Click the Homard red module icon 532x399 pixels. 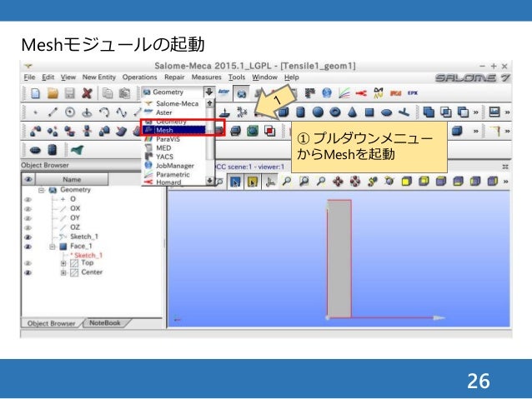tap(361, 93)
